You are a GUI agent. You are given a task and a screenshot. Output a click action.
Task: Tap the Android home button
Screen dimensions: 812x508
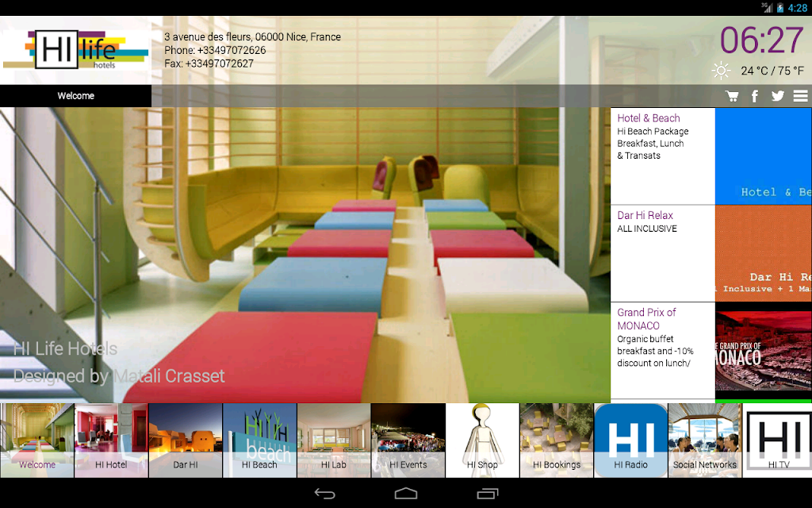click(x=405, y=494)
